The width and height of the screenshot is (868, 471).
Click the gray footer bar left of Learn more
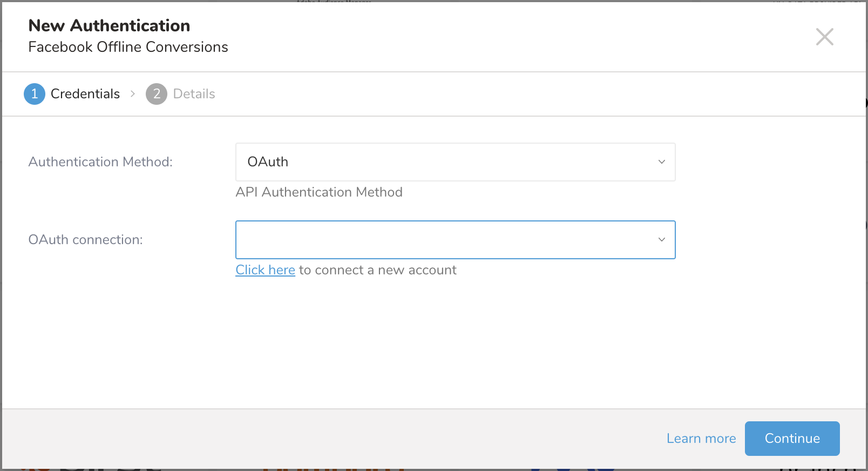point(324,439)
